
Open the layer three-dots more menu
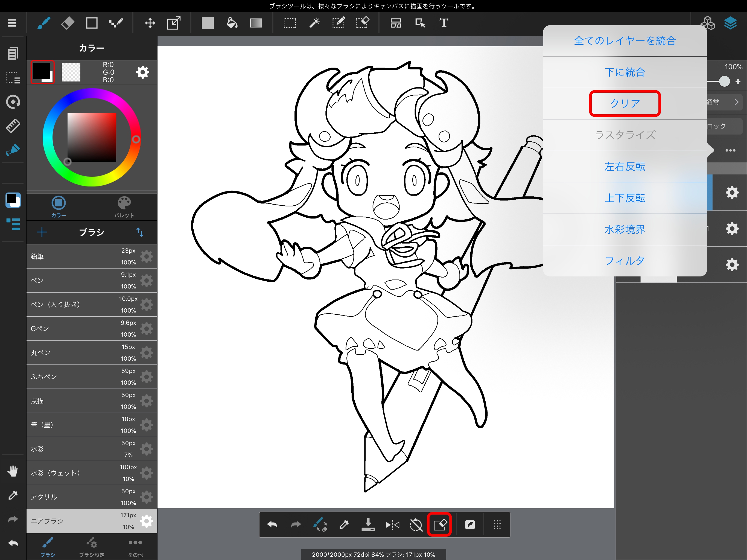tap(730, 150)
